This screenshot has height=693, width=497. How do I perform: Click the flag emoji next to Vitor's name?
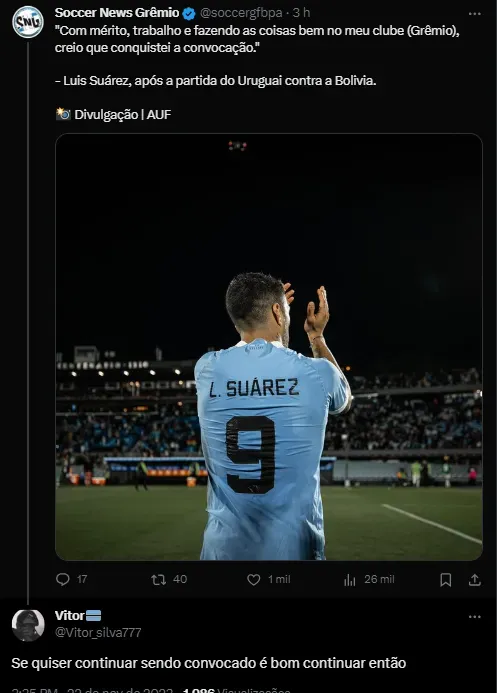[x=93, y=616]
